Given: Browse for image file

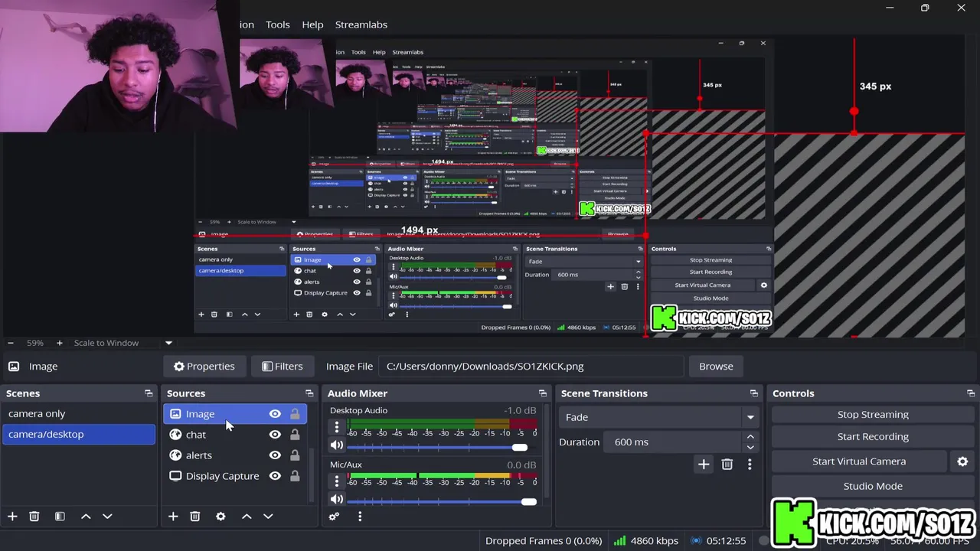Looking at the screenshot, I should tap(716, 367).
